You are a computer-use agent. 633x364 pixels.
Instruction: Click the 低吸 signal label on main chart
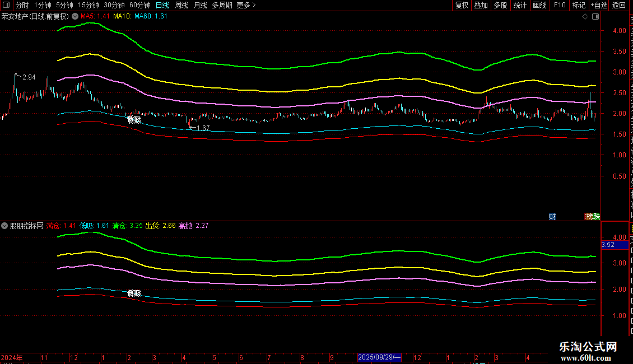point(134,120)
